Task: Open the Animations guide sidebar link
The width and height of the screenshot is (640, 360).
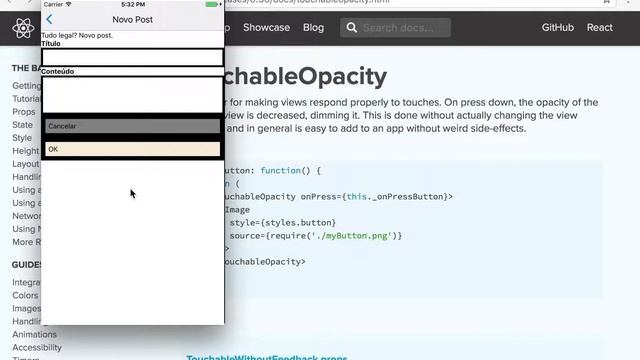Action: click(x=34, y=334)
